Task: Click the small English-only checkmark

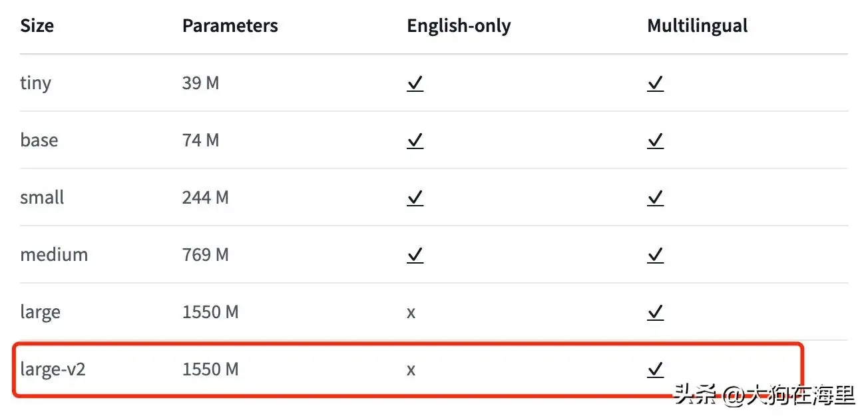Action: point(415,198)
